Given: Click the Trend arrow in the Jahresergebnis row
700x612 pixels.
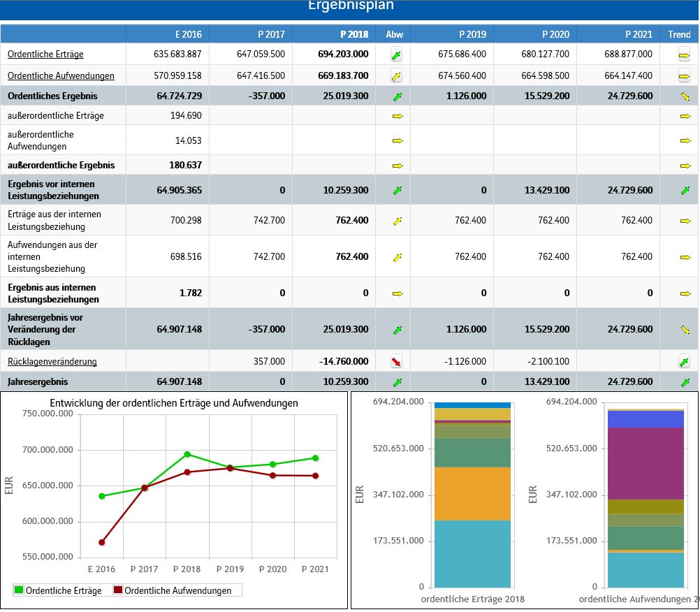Looking at the screenshot, I should [x=685, y=383].
